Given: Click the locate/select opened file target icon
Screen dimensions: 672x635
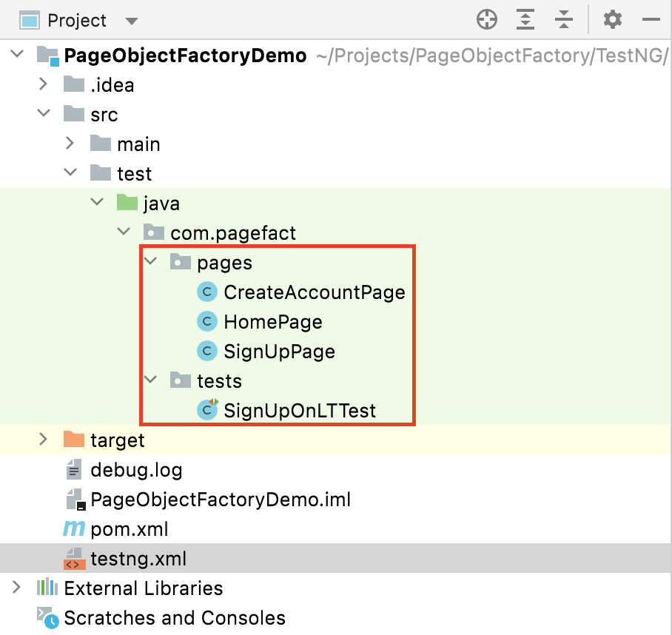Looking at the screenshot, I should pyautogui.click(x=487, y=20).
